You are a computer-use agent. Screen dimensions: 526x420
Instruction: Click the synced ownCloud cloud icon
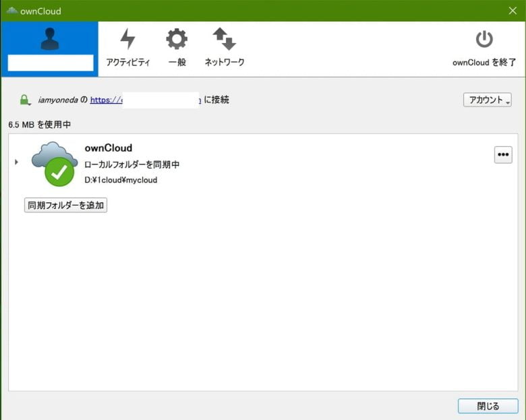(55, 164)
